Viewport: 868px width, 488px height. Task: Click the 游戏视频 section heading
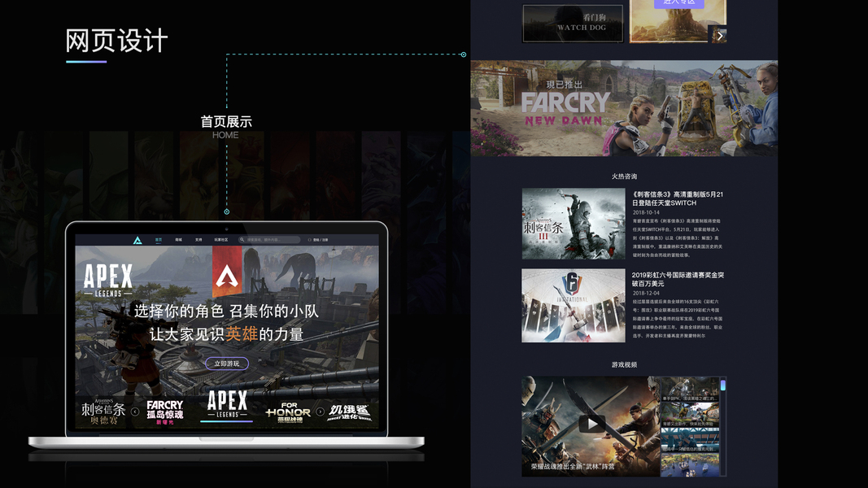624,364
